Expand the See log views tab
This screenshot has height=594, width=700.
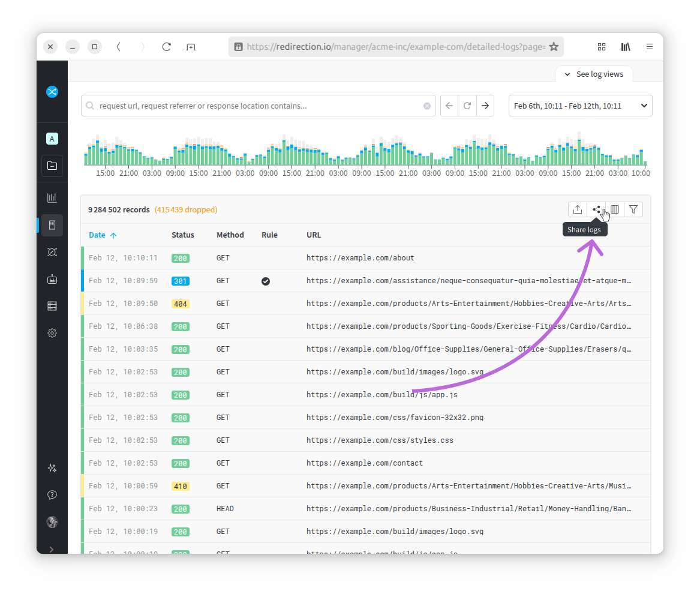[593, 74]
